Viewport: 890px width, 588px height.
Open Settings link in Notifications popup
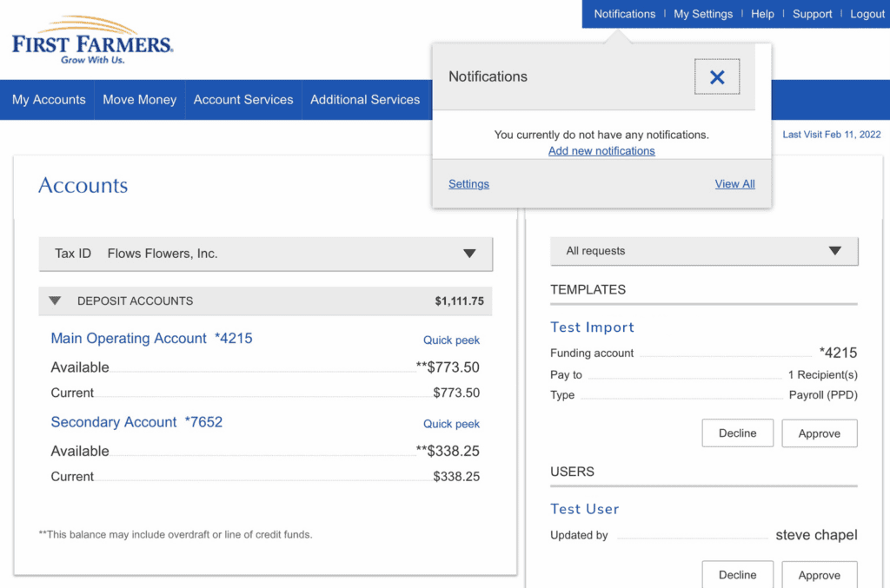pyautogui.click(x=468, y=184)
